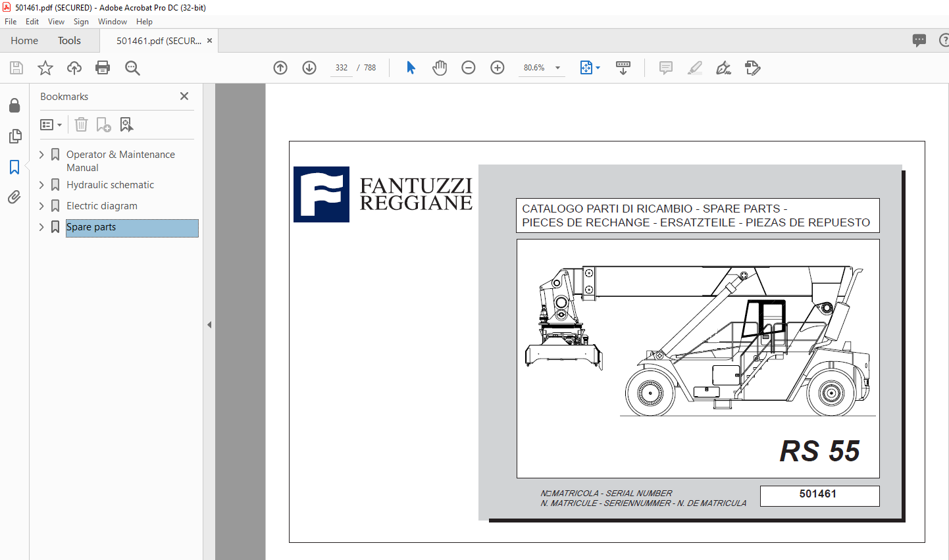Open the File menu
The height and width of the screenshot is (560, 949).
point(11,22)
